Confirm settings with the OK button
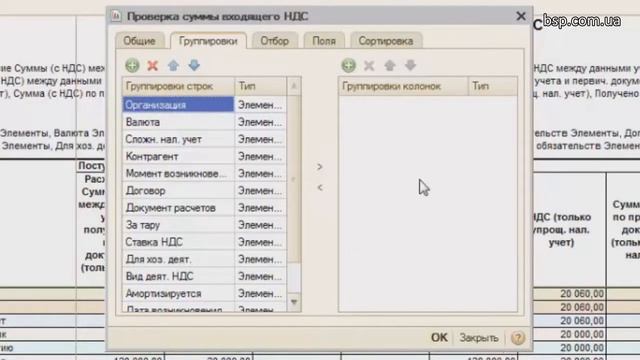Viewport: 640px width, 360px height. (439, 338)
